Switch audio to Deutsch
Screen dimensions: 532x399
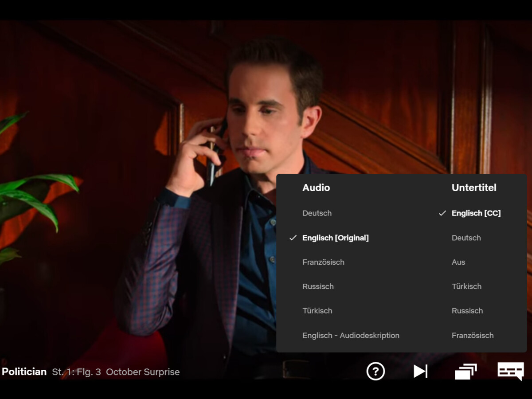[317, 213]
